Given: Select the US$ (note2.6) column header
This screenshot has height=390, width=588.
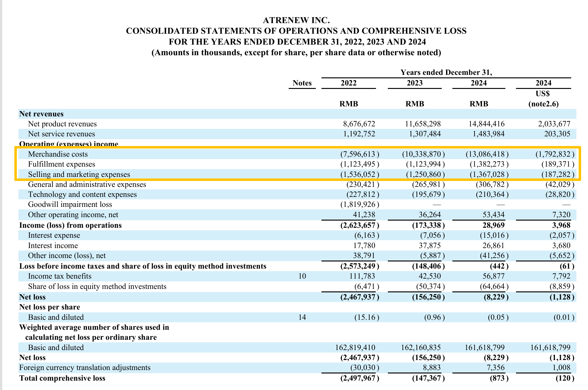Looking at the screenshot, I should [x=543, y=99].
